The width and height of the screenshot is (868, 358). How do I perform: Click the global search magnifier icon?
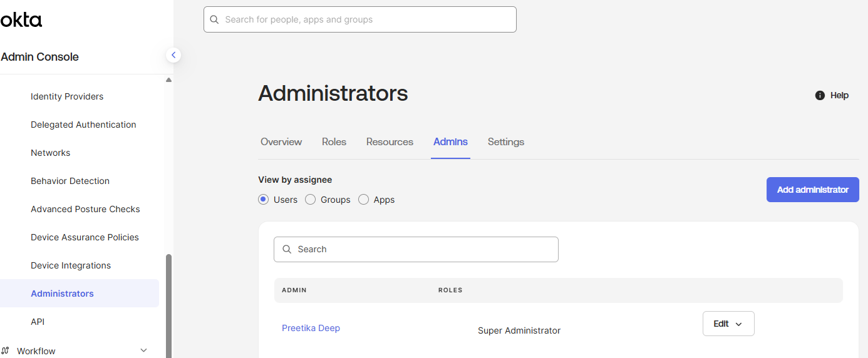coord(214,19)
